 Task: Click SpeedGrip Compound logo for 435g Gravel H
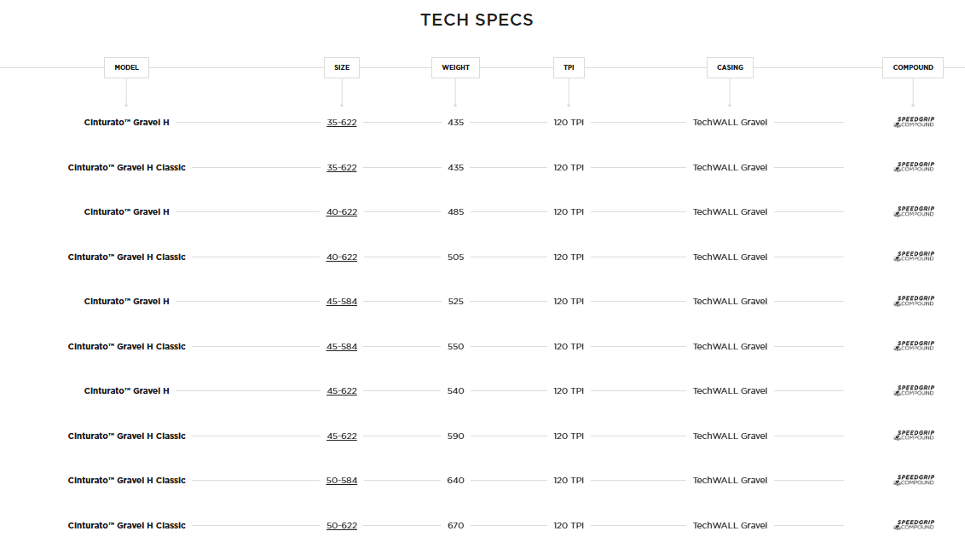click(914, 123)
